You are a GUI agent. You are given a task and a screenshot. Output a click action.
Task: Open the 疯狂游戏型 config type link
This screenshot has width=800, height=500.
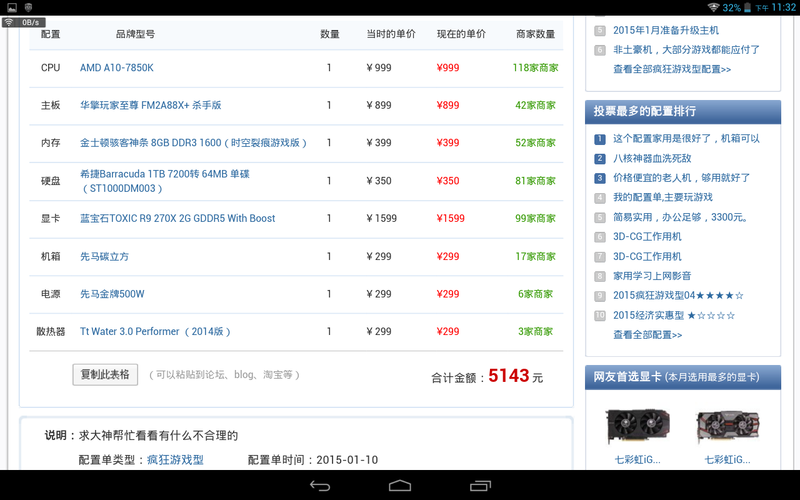click(x=176, y=460)
